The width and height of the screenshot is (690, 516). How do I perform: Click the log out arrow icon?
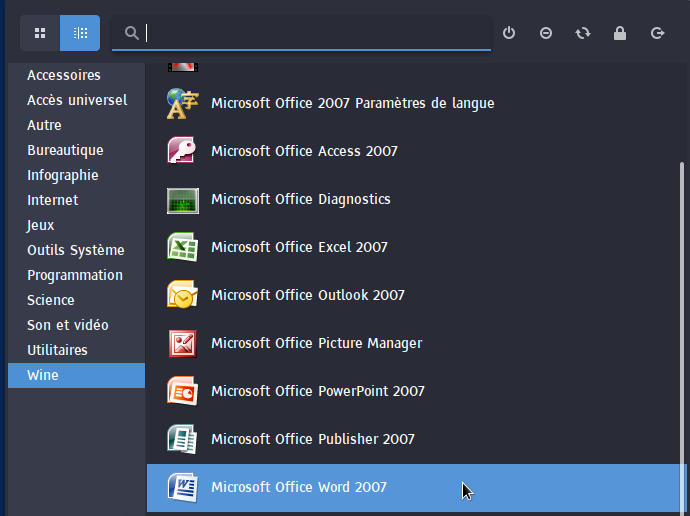(x=657, y=33)
